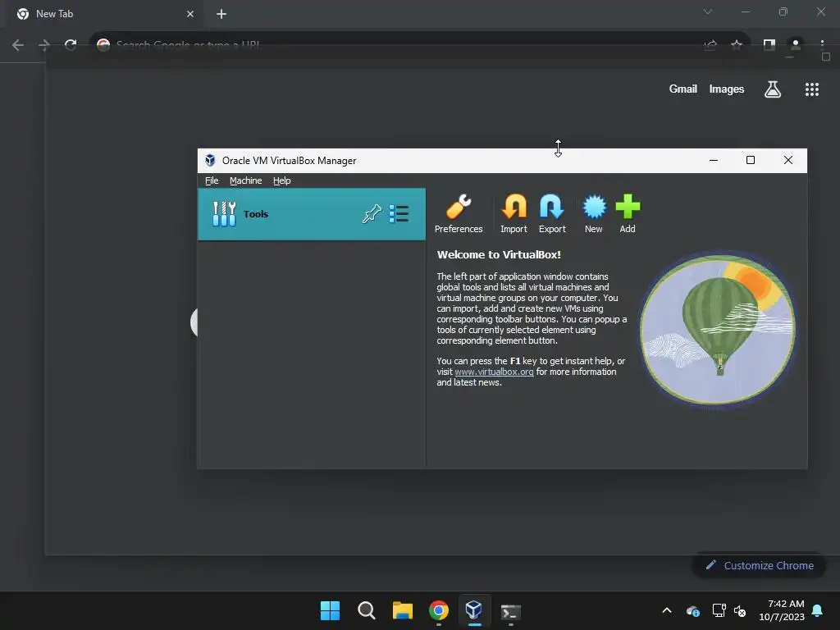The image size is (840, 630).
Task: Click the muted volume tray icon
Action: pos(740,610)
